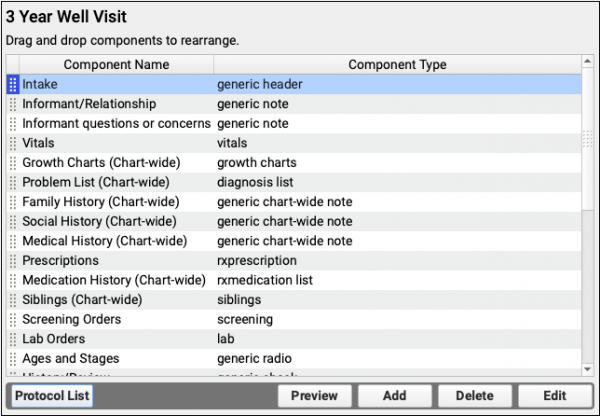
Task: Click the Component Type column header
Action: (x=397, y=65)
